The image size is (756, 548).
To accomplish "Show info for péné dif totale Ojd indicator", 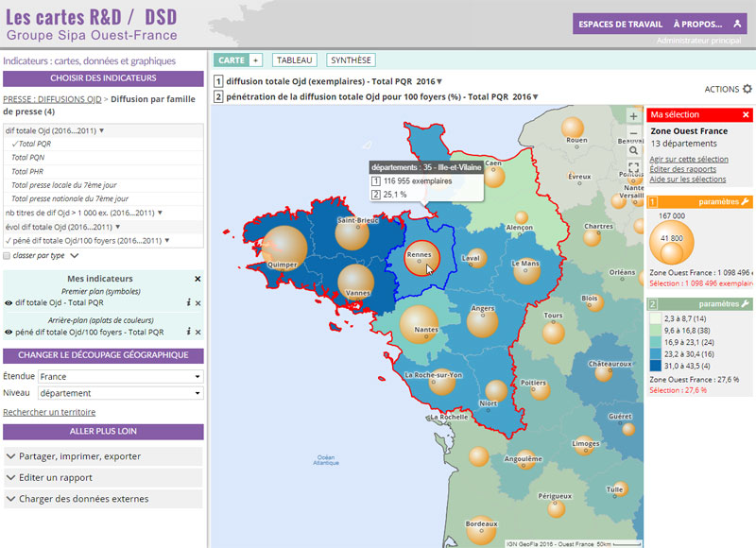I will (188, 332).
